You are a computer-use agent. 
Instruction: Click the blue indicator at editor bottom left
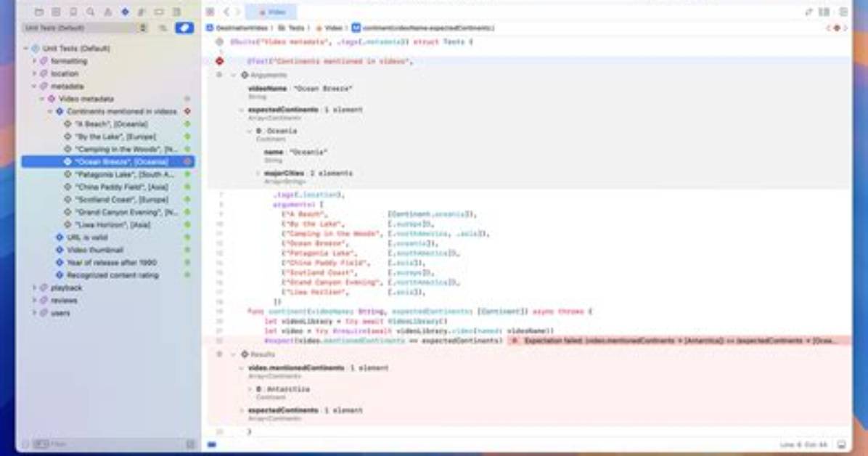point(212,444)
